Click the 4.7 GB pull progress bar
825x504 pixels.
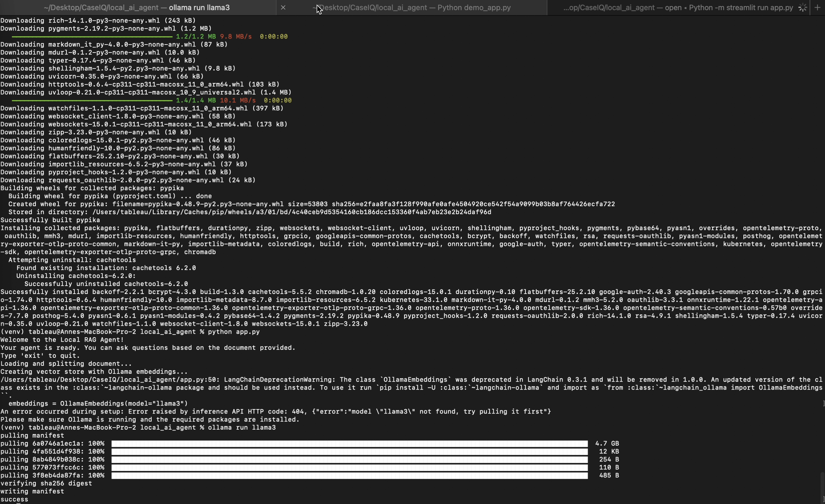coord(349,443)
